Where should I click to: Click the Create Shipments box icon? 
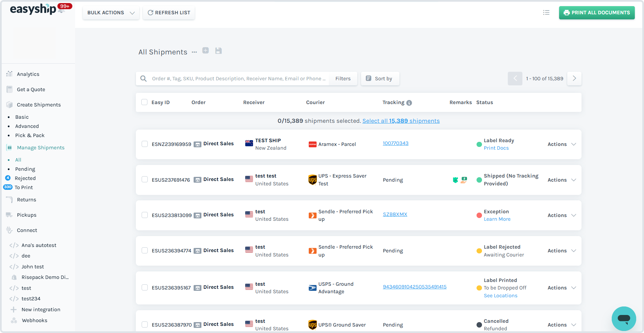[10, 105]
